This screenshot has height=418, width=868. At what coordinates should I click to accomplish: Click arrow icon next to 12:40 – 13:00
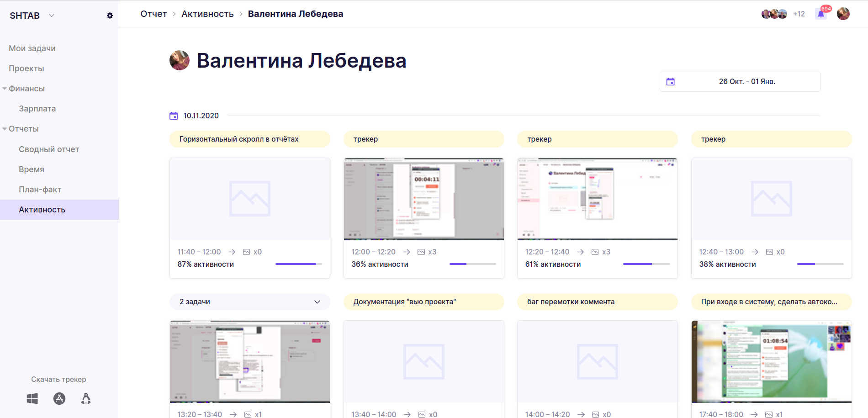click(755, 252)
